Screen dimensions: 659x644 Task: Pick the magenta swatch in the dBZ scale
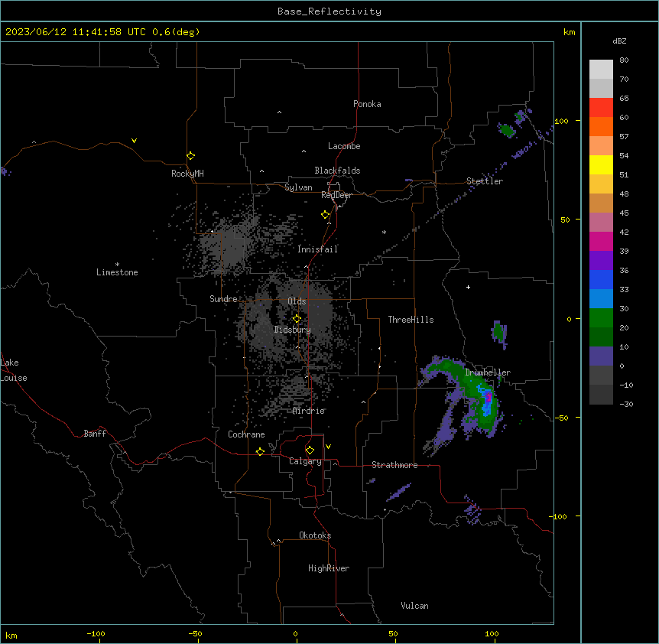(x=601, y=241)
